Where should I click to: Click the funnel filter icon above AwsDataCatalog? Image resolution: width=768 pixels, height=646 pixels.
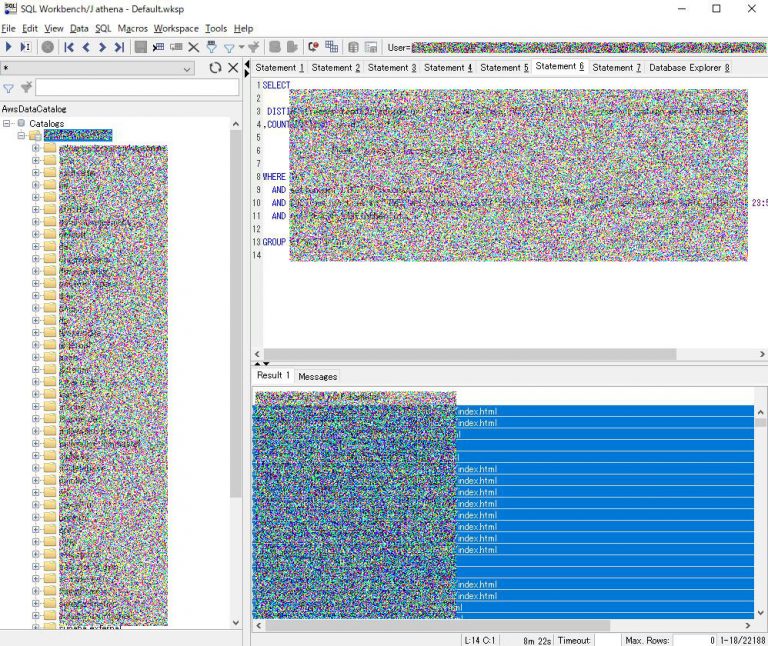pyautogui.click(x=9, y=88)
